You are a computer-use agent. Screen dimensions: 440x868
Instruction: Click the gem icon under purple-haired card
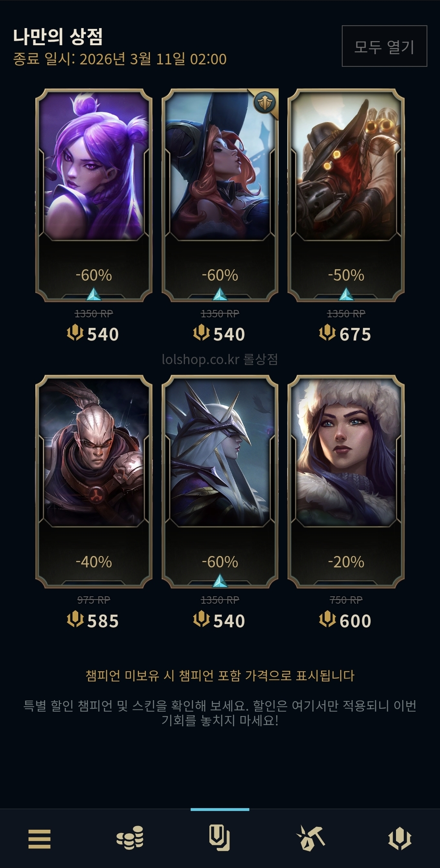pyautogui.click(x=94, y=294)
